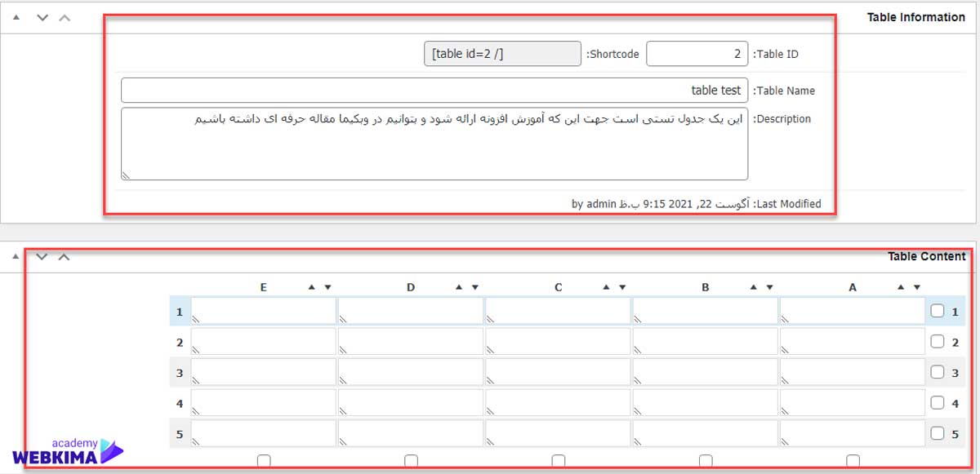Screen dimensions: 980x474
Task: Sort column C ascending with up arrow
Action: tap(607, 287)
